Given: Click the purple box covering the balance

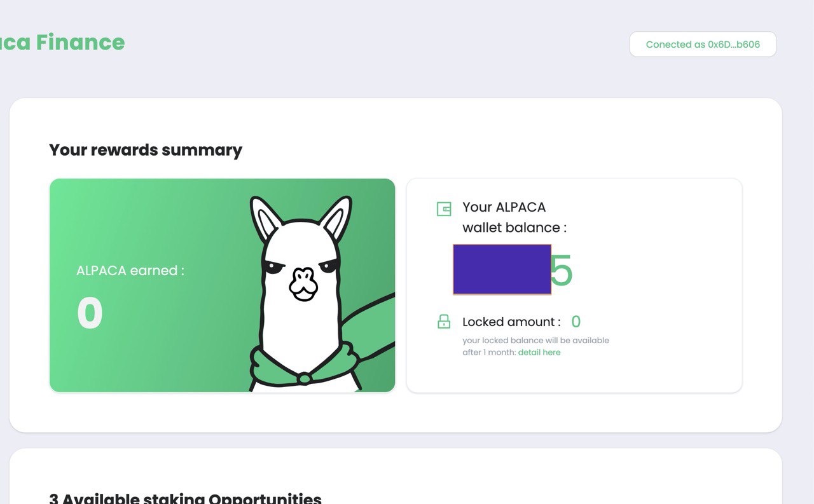Looking at the screenshot, I should coord(502,269).
